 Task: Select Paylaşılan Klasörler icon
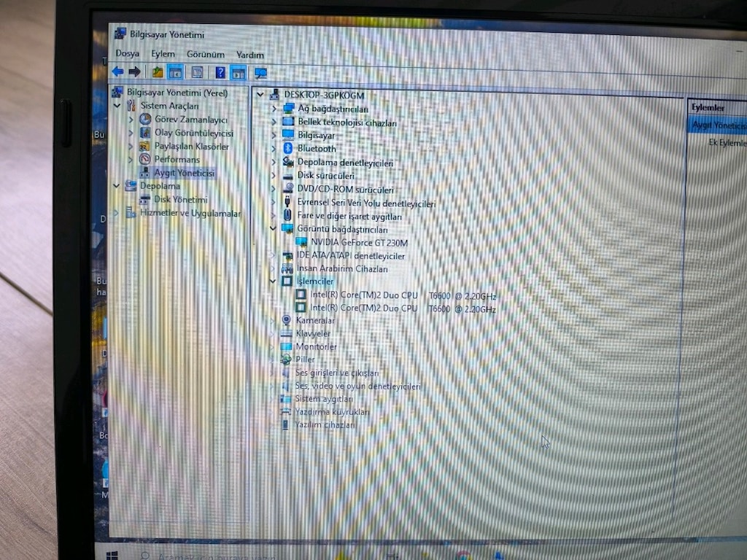[x=145, y=146]
